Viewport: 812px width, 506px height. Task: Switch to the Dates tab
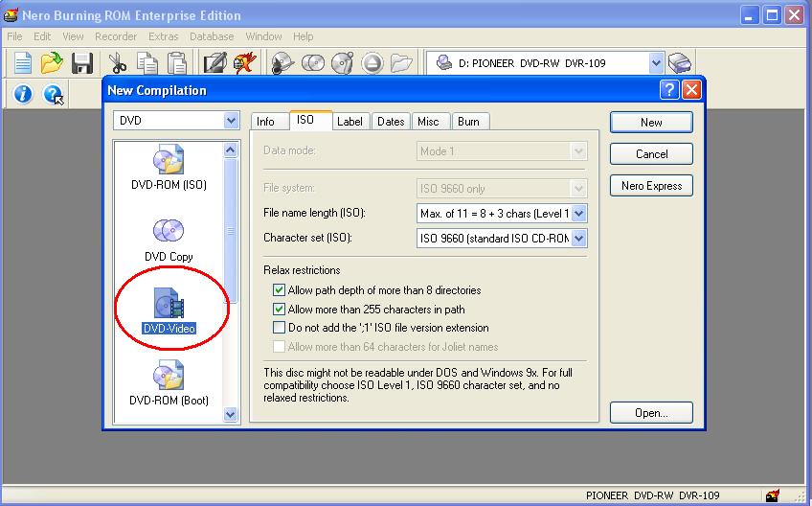point(391,122)
